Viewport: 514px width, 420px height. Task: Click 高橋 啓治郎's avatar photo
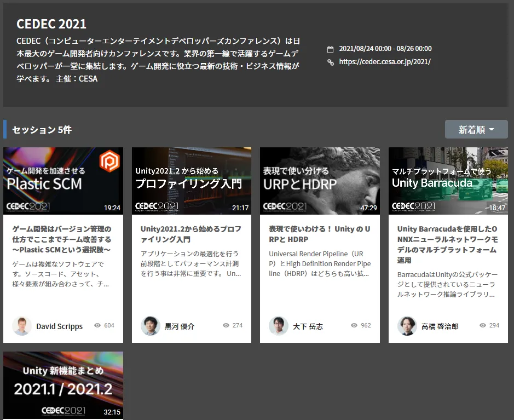(407, 326)
